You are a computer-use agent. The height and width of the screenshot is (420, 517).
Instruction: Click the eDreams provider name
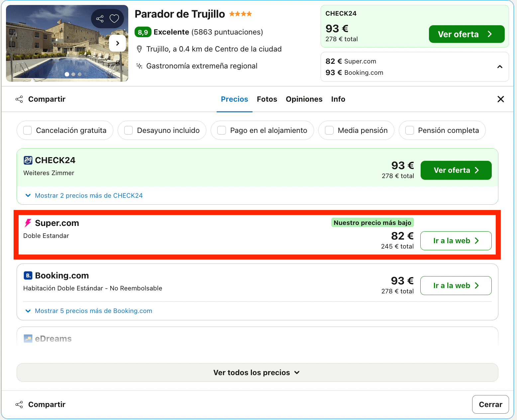click(53, 339)
